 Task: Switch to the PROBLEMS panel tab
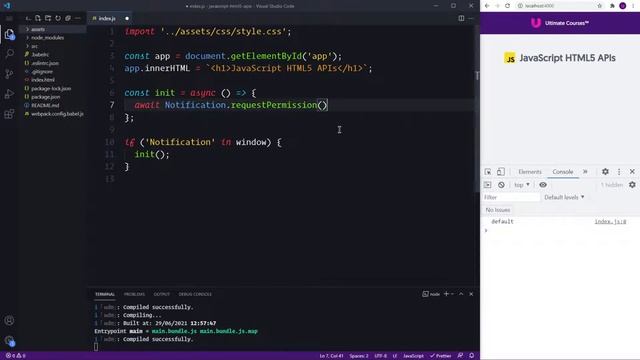coord(134,294)
